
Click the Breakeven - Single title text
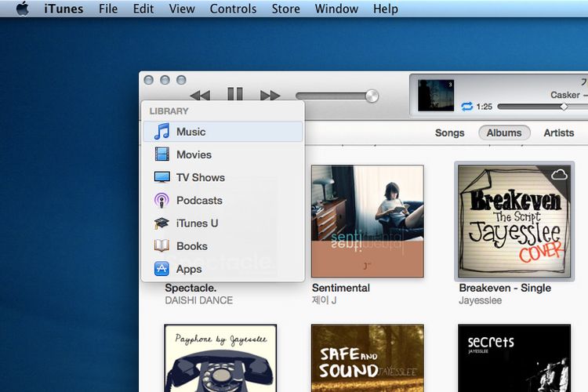coord(505,288)
